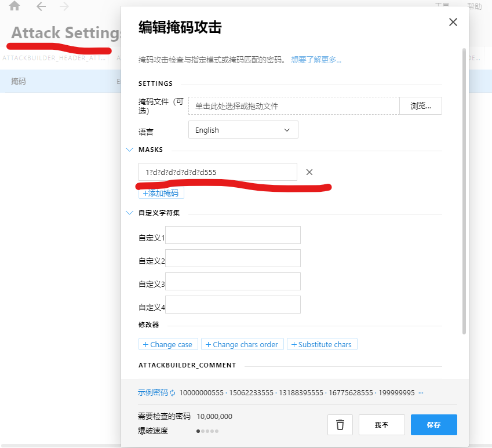Click the 自定义3 input field
This screenshot has width=492, height=448.
click(233, 282)
